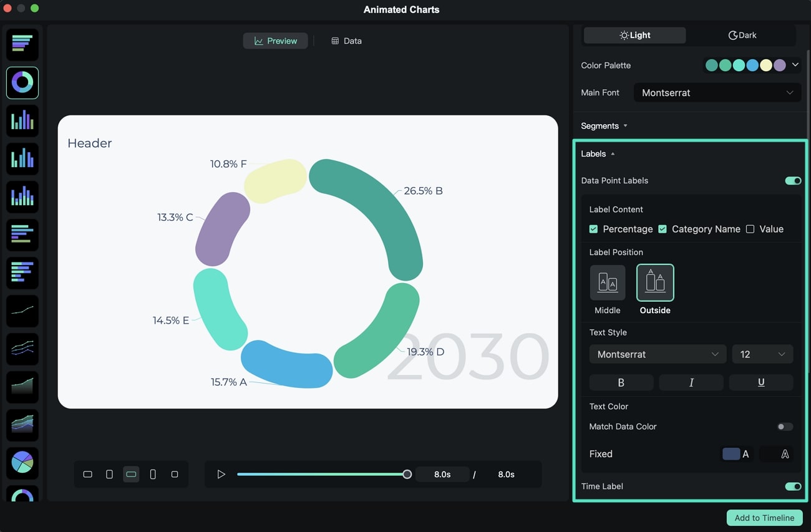Set the standard landscape aspect ratio
The width and height of the screenshot is (811, 532).
point(87,475)
